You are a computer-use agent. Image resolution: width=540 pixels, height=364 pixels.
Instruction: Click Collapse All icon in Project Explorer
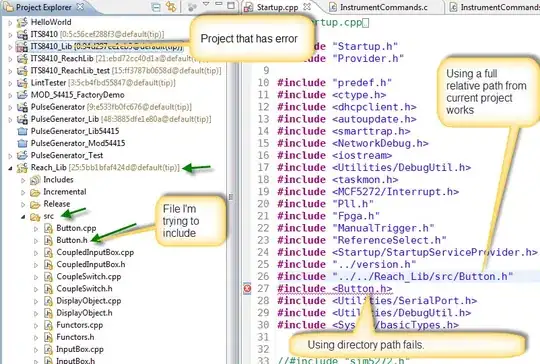coord(156,7)
